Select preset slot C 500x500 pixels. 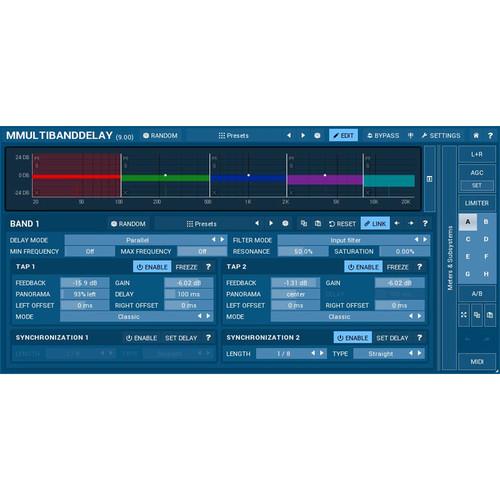(x=468, y=239)
